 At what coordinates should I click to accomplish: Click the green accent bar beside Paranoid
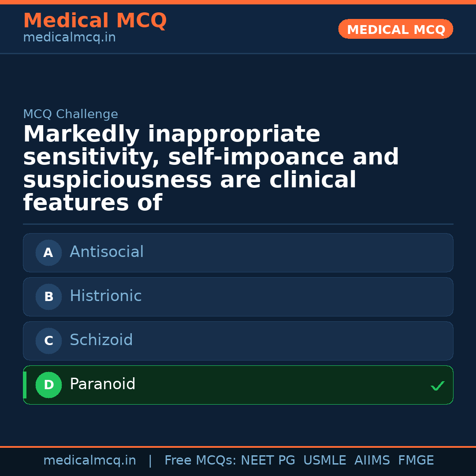[x=24, y=385]
